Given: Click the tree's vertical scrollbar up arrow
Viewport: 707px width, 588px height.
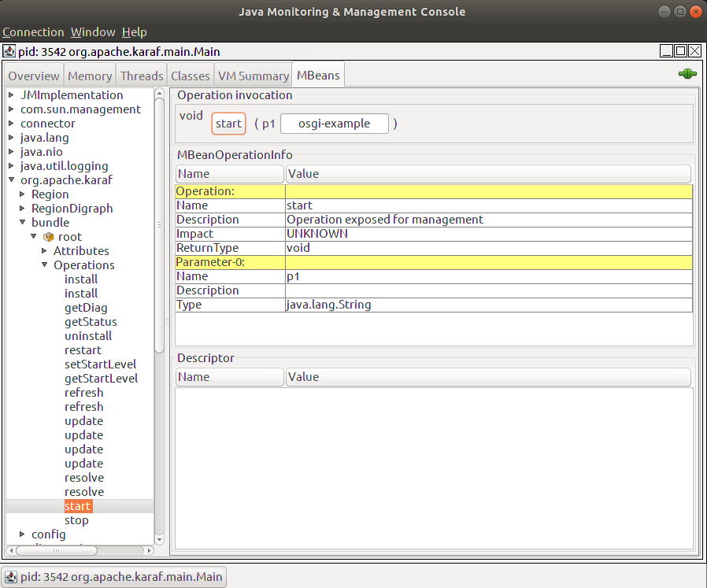Looking at the screenshot, I should pyautogui.click(x=159, y=93).
